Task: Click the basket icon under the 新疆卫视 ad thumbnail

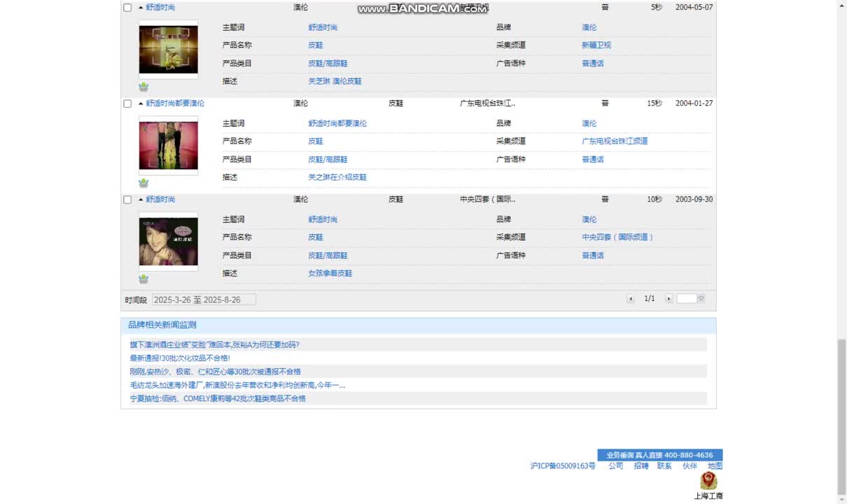Action: 143,87
